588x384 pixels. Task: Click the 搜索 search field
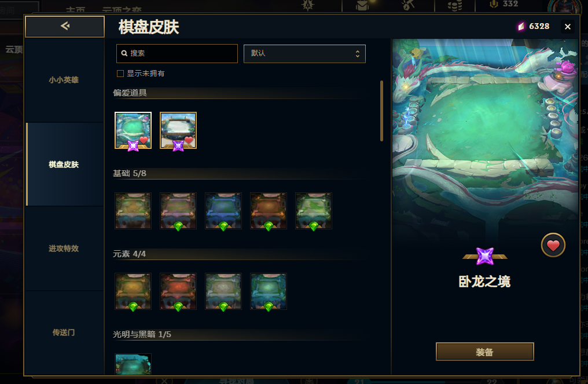177,53
